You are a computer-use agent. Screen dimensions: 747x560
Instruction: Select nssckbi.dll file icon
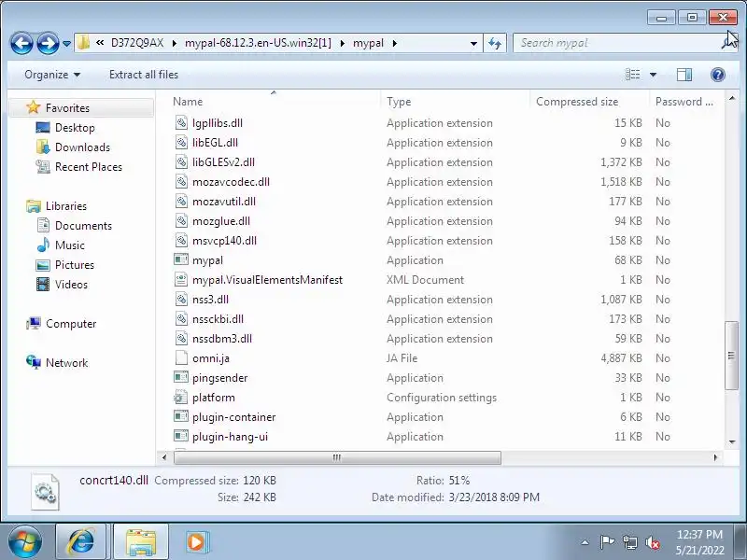pyautogui.click(x=181, y=318)
